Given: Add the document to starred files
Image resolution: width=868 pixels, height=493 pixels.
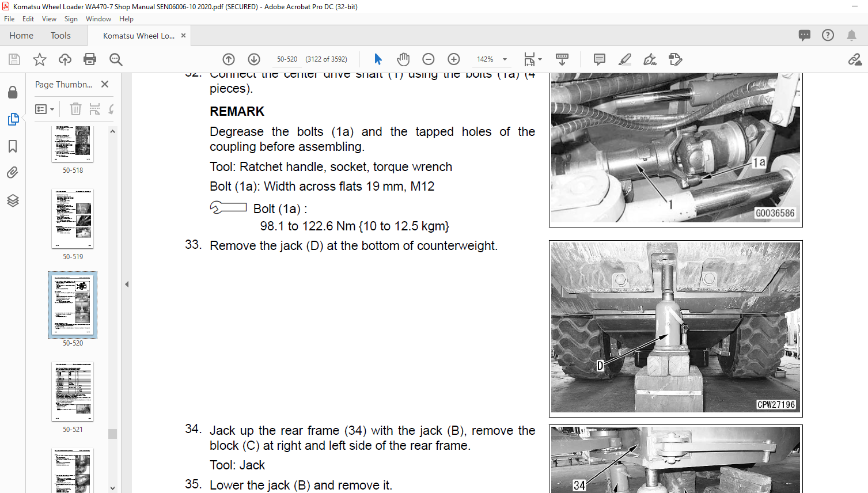Looking at the screenshot, I should pyautogui.click(x=40, y=59).
